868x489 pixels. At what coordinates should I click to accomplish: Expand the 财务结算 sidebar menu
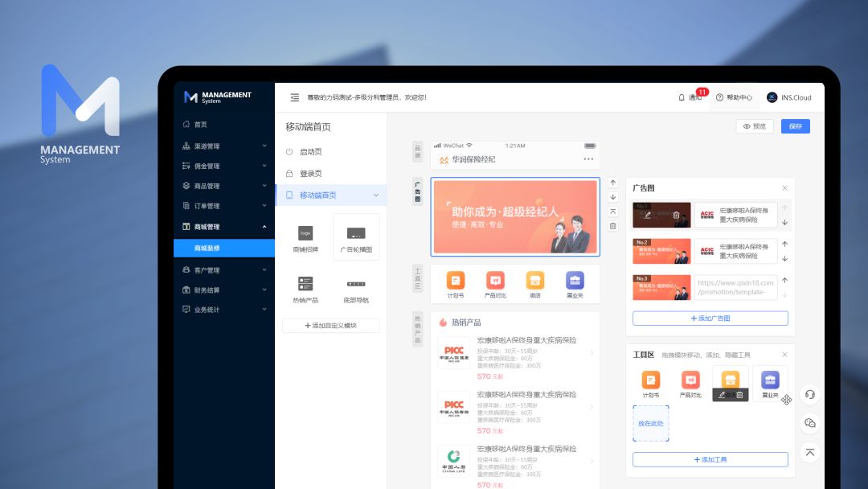(x=224, y=290)
